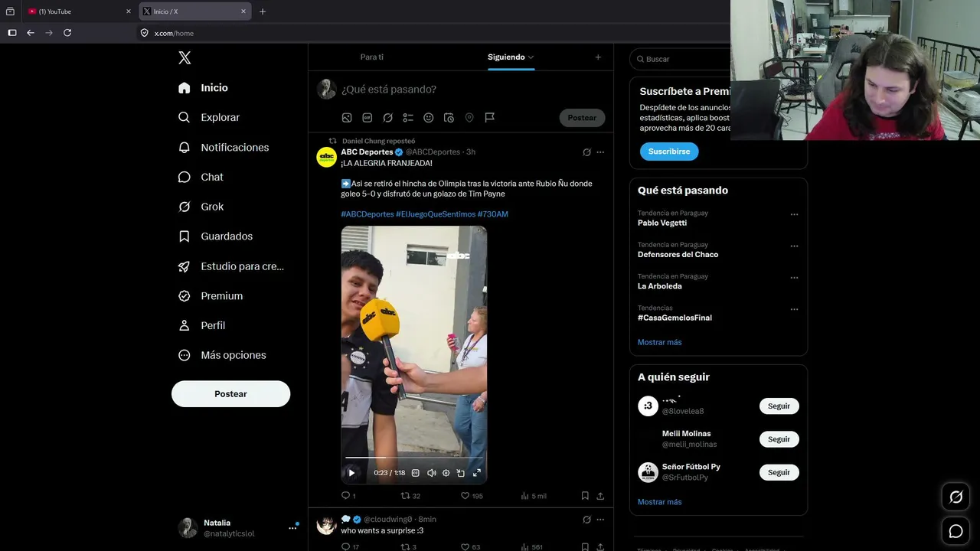The image size is (980, 551).
Task: View analytics of ABC Deportes post
Action: [534, 496]
